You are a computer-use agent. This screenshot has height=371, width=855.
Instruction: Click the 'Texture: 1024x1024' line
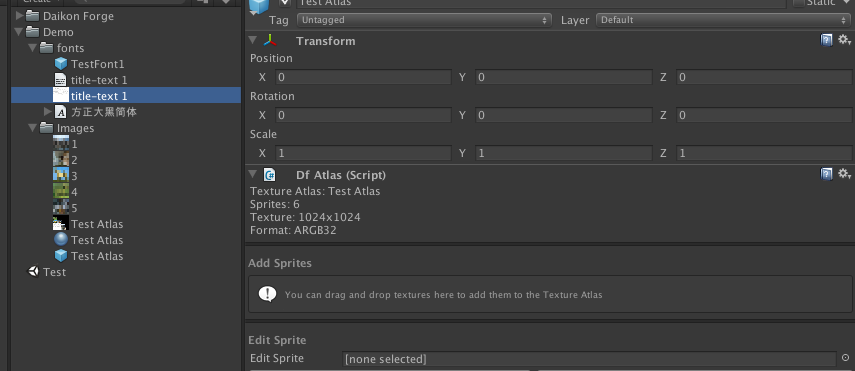click(305, 217)
